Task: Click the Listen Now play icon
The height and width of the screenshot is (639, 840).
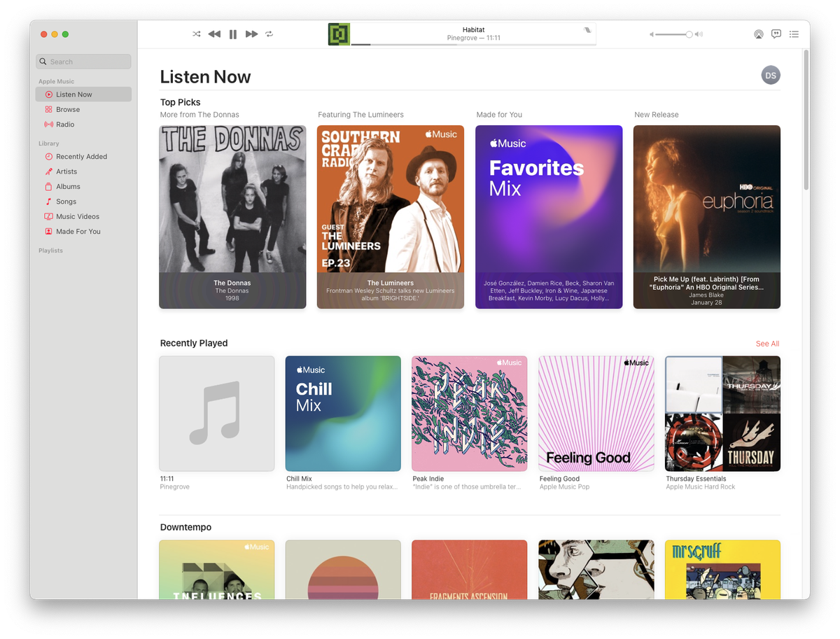Action: (48, 94)
